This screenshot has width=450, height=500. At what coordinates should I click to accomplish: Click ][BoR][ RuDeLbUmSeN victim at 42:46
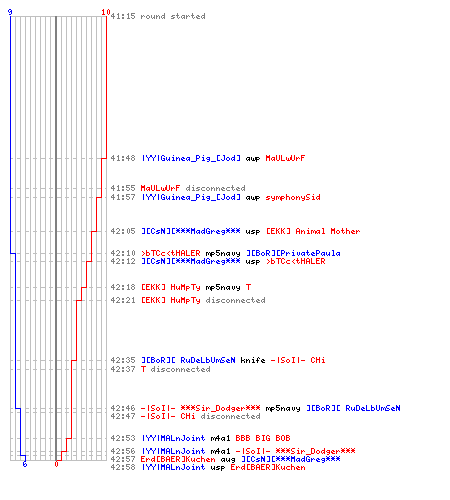point(353,408)
